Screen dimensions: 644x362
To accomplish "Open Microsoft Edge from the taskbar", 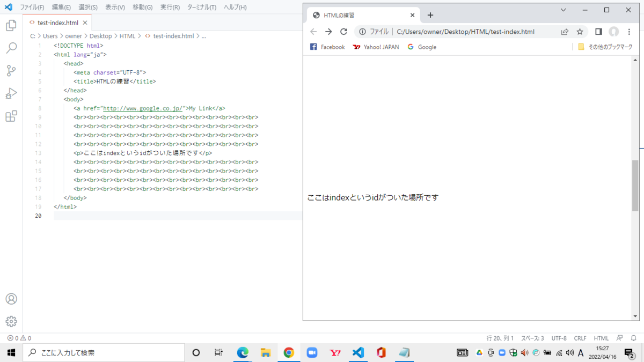I will (x=243, y=352).
